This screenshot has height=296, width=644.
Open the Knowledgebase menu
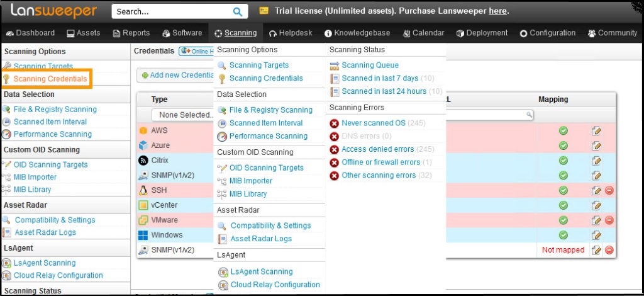coord(357,33)
